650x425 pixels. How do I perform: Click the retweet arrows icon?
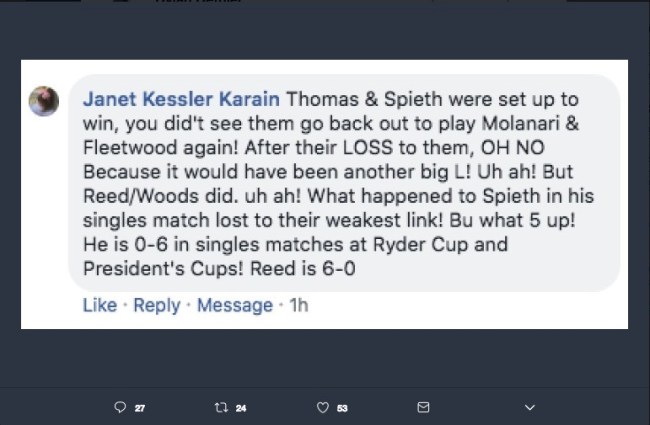pyautogui.click(x=221, y=407)
